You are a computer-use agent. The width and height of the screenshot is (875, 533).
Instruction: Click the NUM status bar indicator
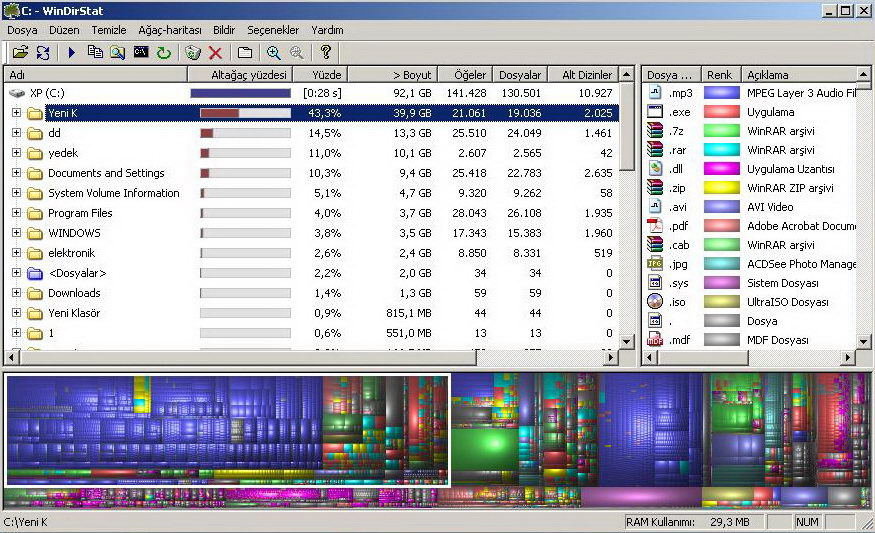point(807,522)
